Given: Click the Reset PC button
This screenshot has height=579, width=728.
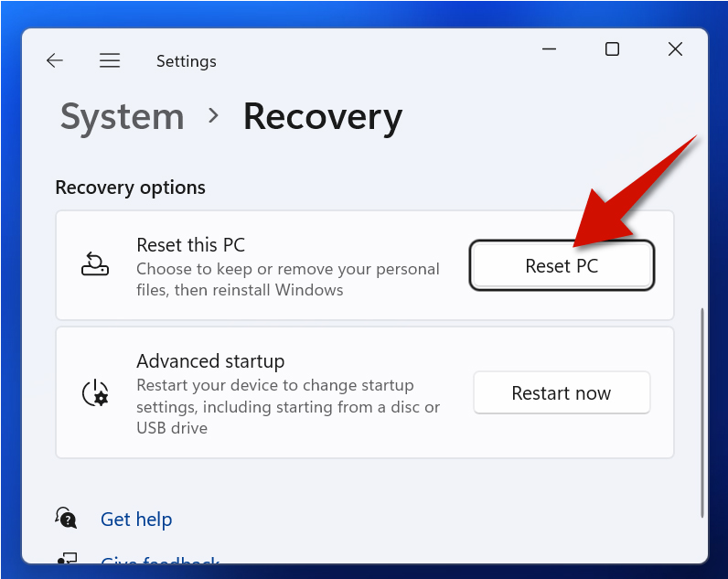Looking at the screenshot, I should (562, 265).
